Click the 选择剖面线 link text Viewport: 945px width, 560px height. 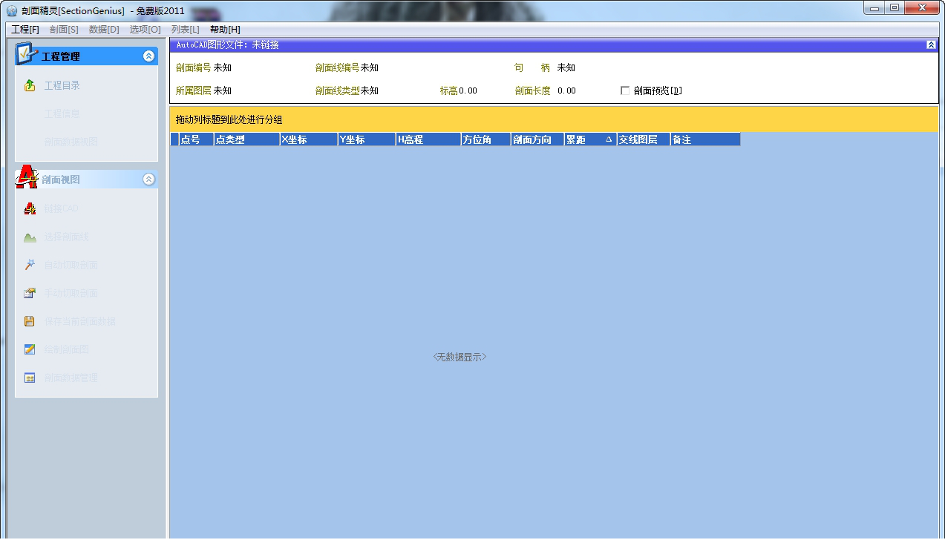click(x=67, y=237)
